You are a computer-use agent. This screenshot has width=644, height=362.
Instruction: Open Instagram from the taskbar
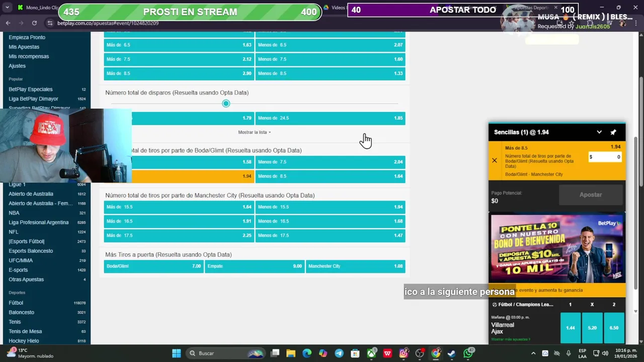tap(404, 353)
